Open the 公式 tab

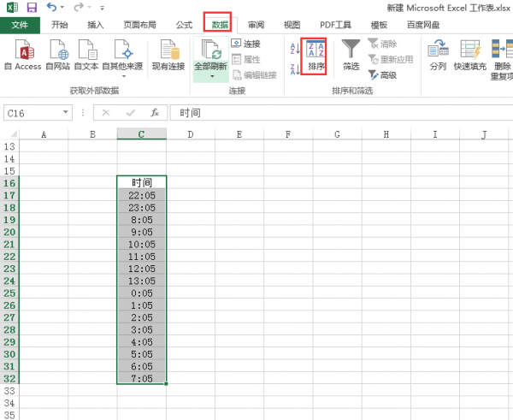tap(184, 25)
